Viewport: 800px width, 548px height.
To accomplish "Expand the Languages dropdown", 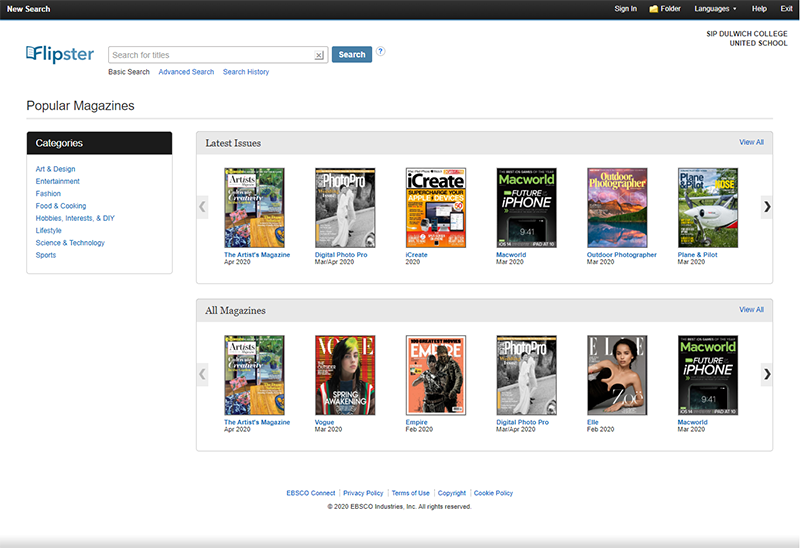I will 715,9.
